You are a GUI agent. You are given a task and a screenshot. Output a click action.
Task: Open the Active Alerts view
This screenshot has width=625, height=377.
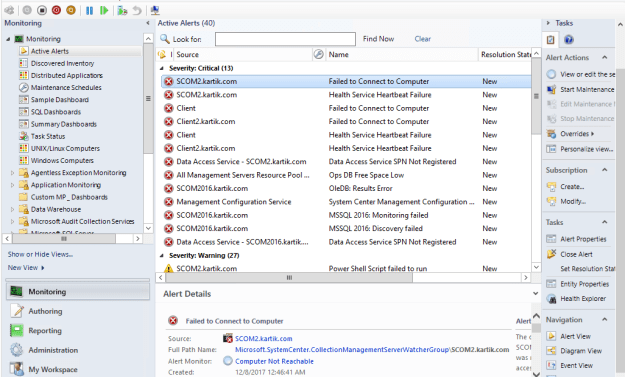pyautogui.click(x=49, y=51)
